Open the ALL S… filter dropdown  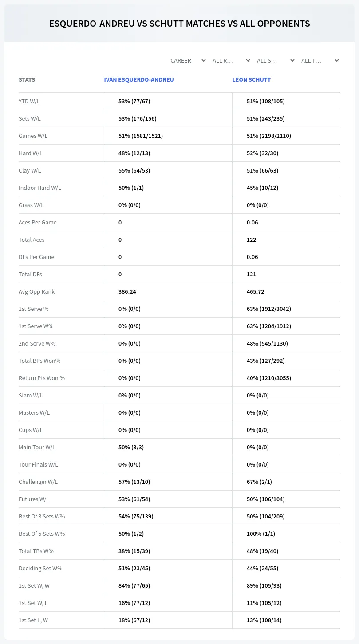point(276,60)
